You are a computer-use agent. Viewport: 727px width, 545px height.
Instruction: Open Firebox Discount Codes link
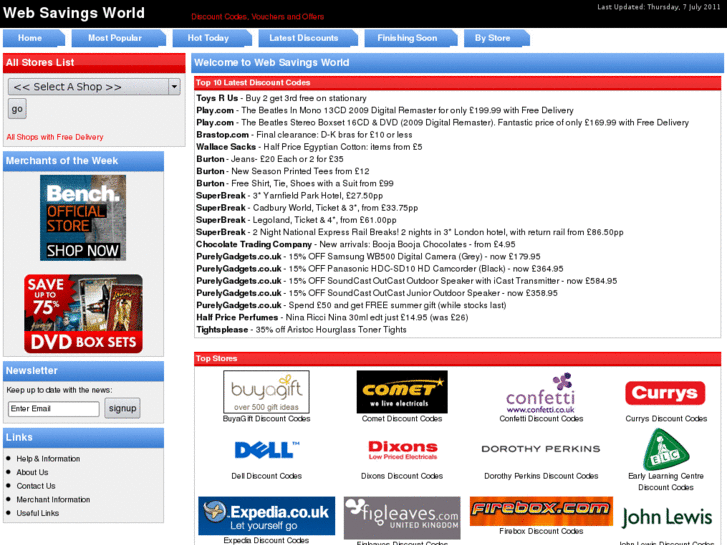tap(541, 532)
